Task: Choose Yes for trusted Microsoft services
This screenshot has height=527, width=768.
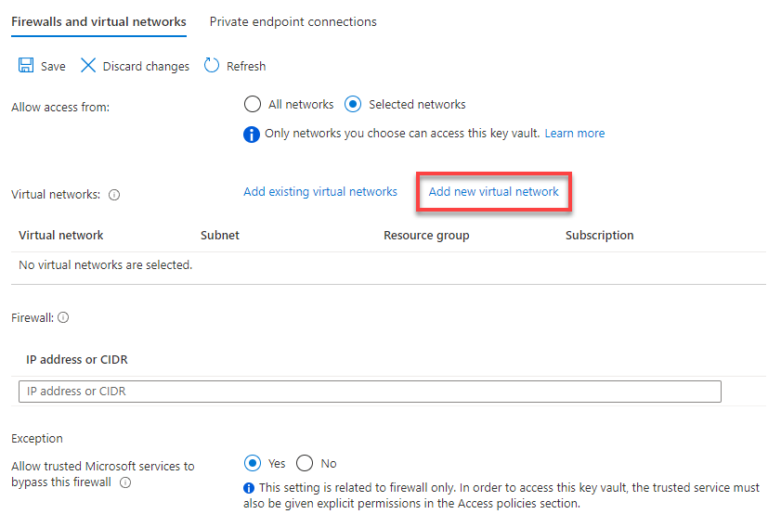Action: (x=252, y=463)
